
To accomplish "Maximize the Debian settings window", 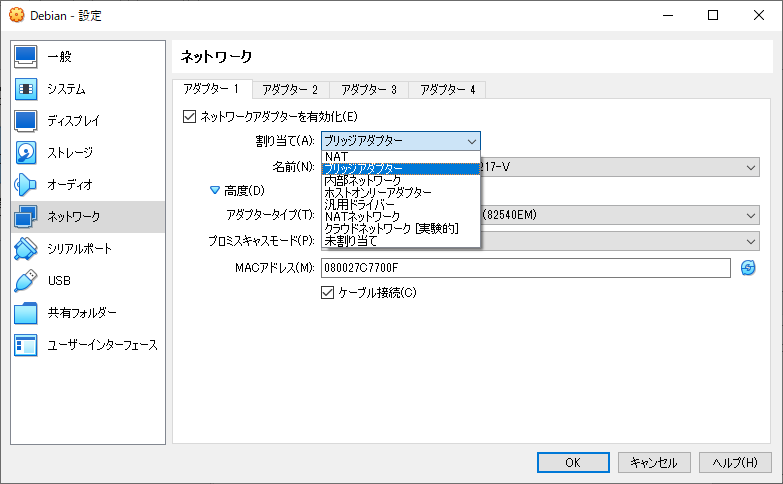I will 713,15.
